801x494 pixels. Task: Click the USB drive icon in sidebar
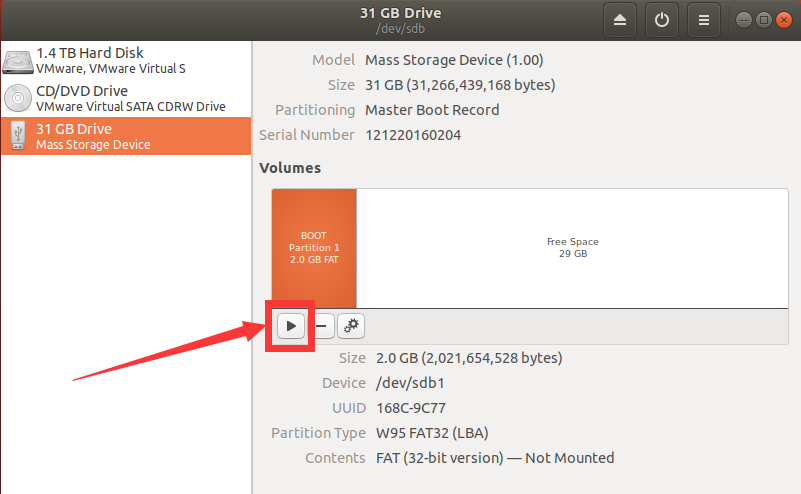pyautogui.click(x=18, y=135)
